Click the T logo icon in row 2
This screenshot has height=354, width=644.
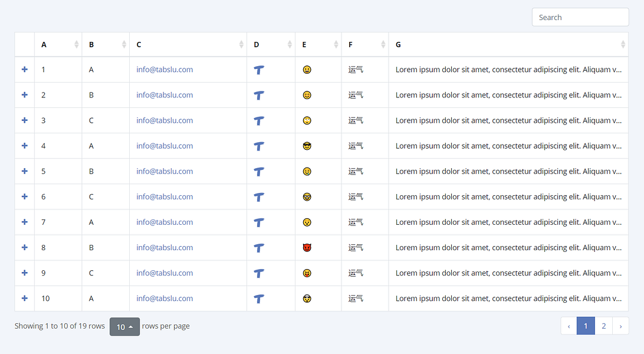(259, 95)
